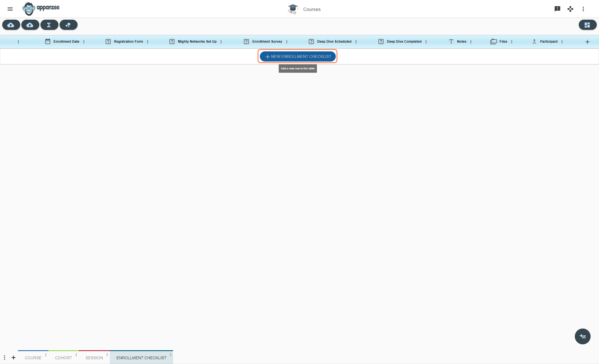Open the top-right three-dot app menu
Screen dimensions: 599x364
point(583,9)
